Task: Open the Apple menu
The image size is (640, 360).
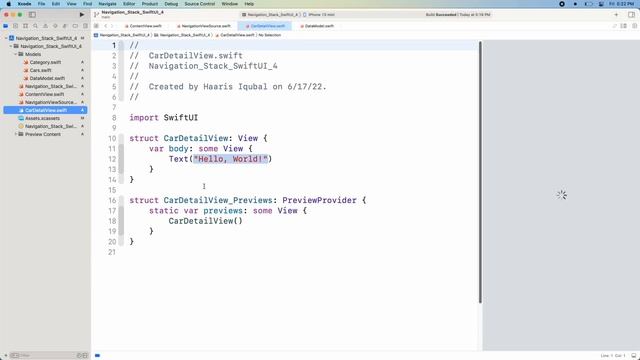Action: pyautogui.click(x=9, y=4)
